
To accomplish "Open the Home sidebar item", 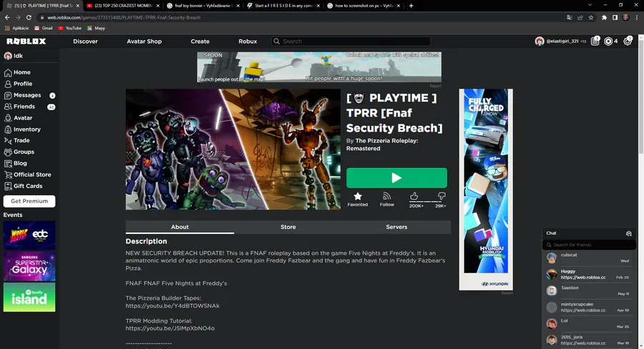I will click(x=17, y=72).
